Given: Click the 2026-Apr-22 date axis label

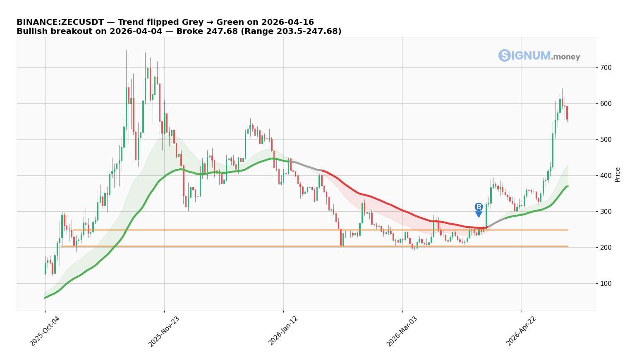Looking at the screenshot, I should point(521,331).
